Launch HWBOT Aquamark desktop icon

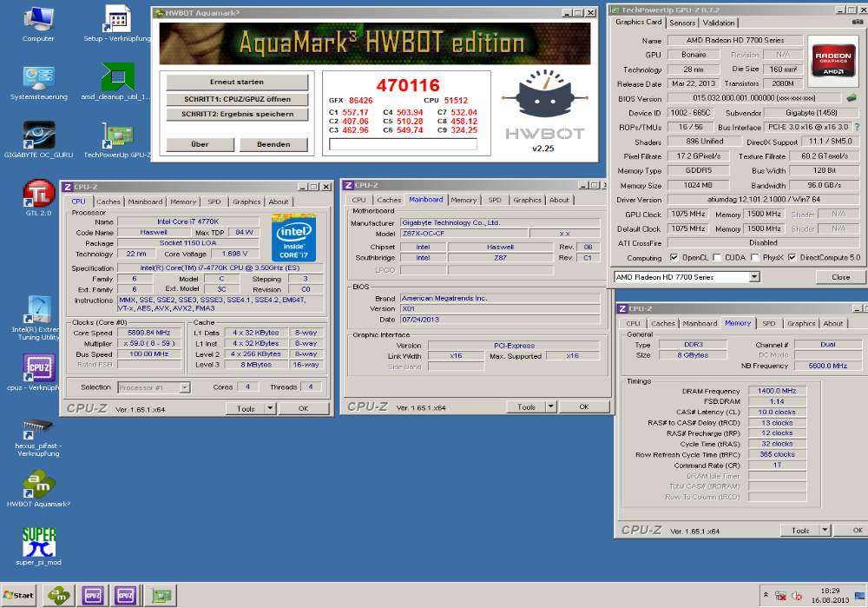38,489
